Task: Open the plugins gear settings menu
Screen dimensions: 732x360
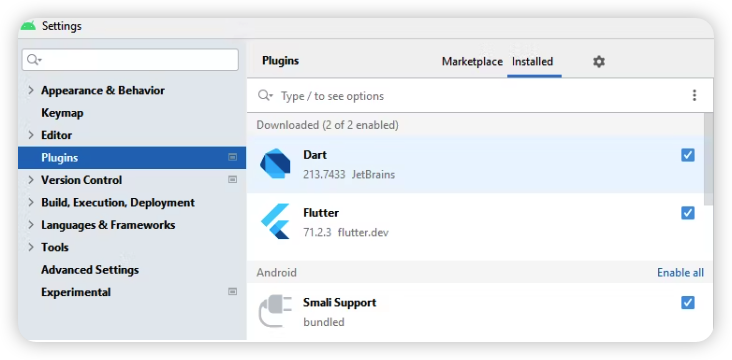Action: point(598,62)
